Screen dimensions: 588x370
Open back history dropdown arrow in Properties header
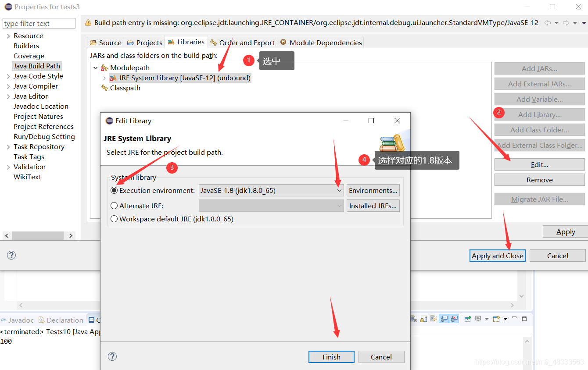[x=556, y=23]
